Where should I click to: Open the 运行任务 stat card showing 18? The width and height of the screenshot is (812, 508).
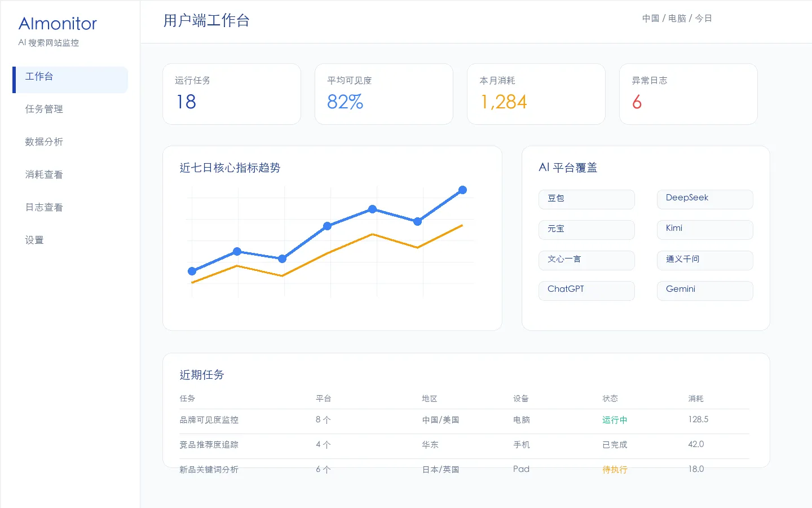pos(232,94)
